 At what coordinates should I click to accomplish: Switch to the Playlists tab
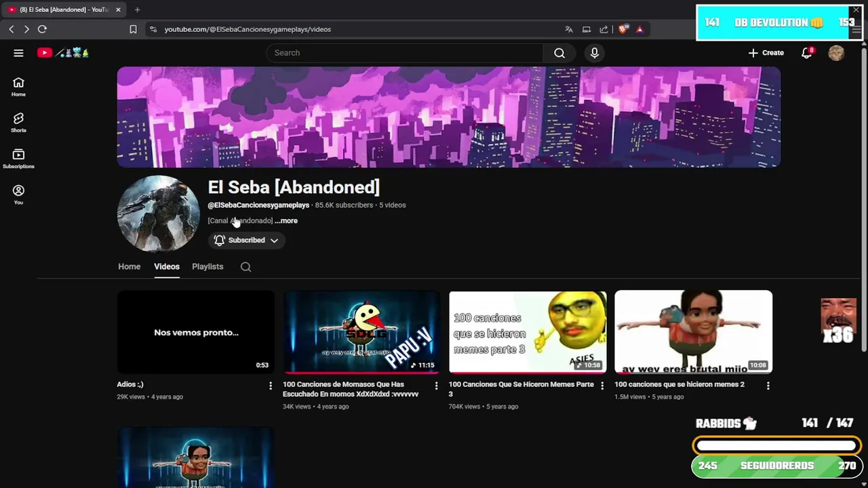coord(208,266)
